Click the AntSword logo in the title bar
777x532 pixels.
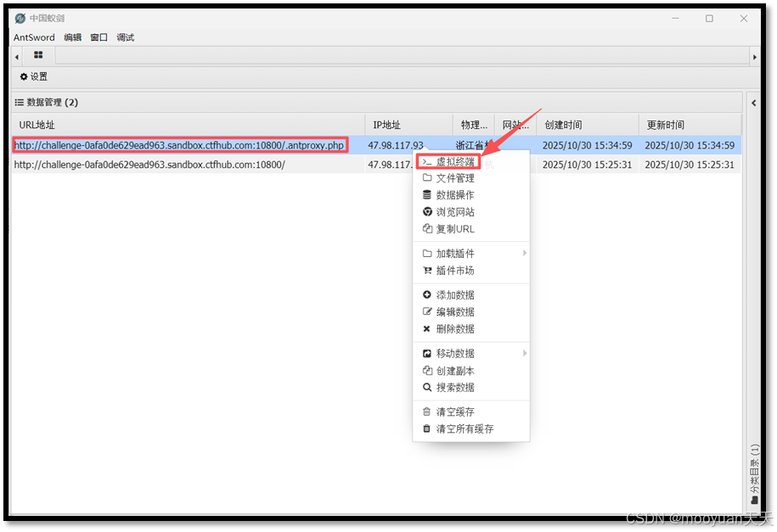20,19
